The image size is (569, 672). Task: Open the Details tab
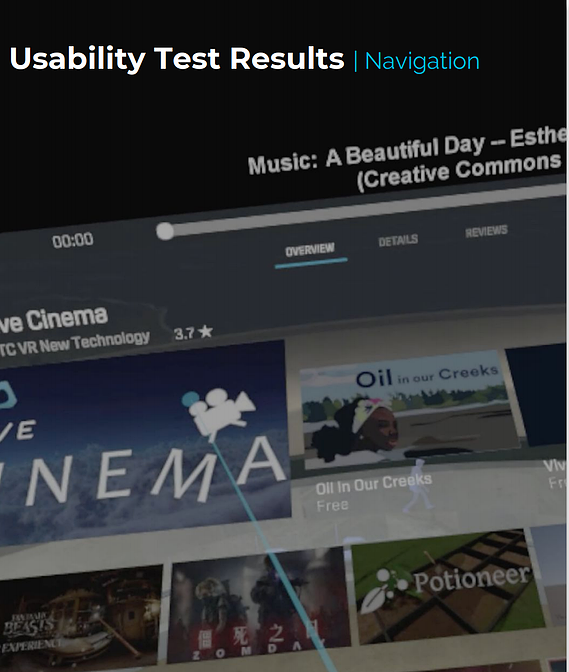coord(398,240)
